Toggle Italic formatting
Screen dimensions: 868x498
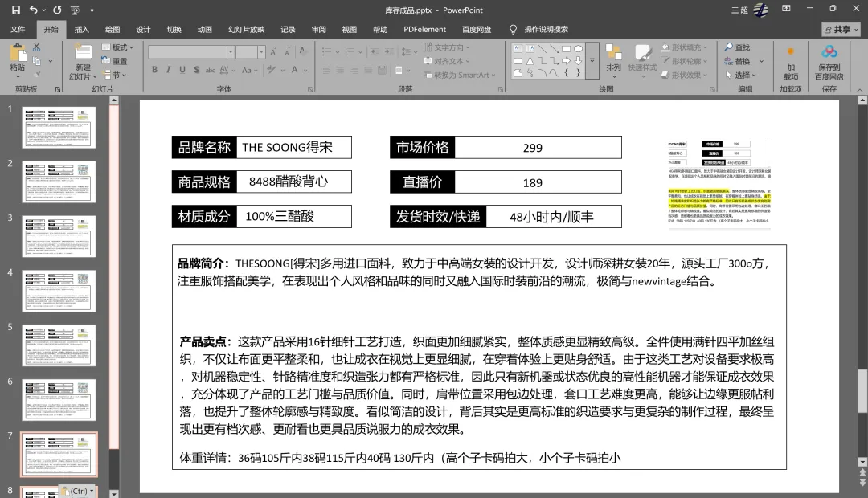[x=169, y=70]
